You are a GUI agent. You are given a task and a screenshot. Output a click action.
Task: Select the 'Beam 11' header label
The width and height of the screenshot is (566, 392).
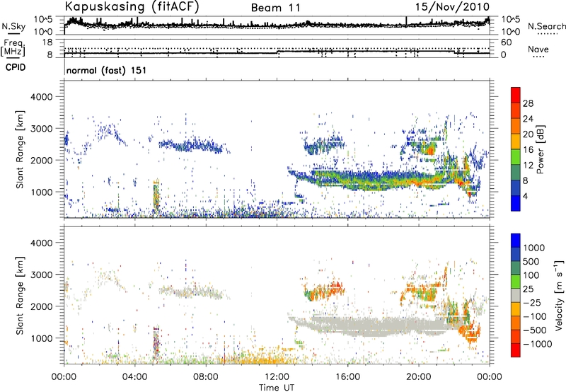coord(275,8)
